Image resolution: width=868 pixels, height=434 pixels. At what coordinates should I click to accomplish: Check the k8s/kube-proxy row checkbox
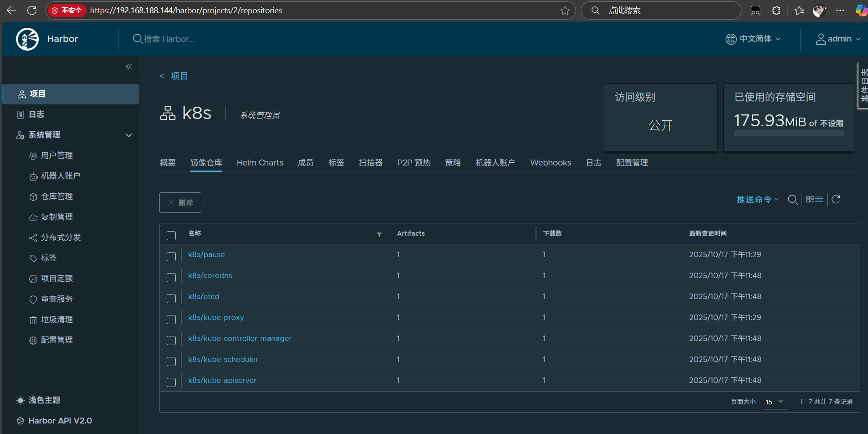click(x=171, y=320)
